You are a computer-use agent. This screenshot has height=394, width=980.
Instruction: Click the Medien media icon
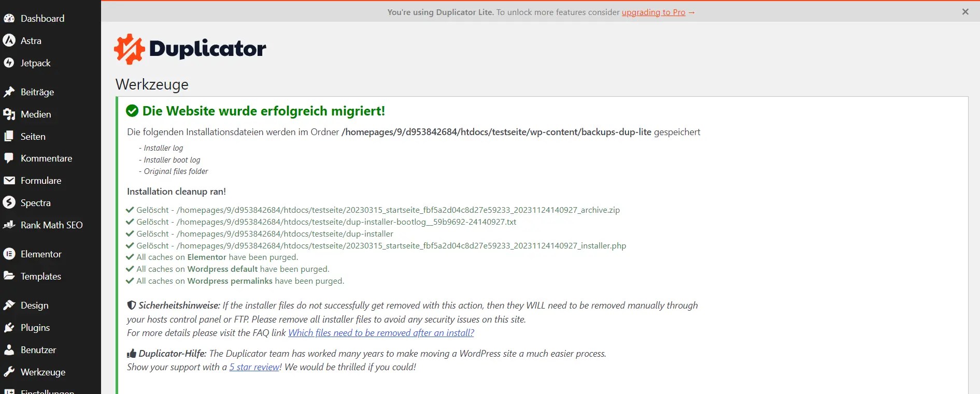click(x=9, y=114)
